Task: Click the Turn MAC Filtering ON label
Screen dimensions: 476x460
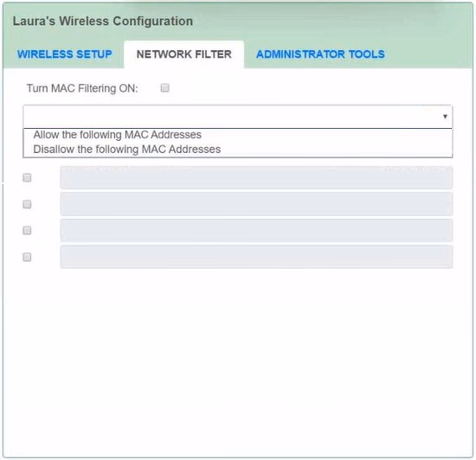Action: (x=82, y=88)
